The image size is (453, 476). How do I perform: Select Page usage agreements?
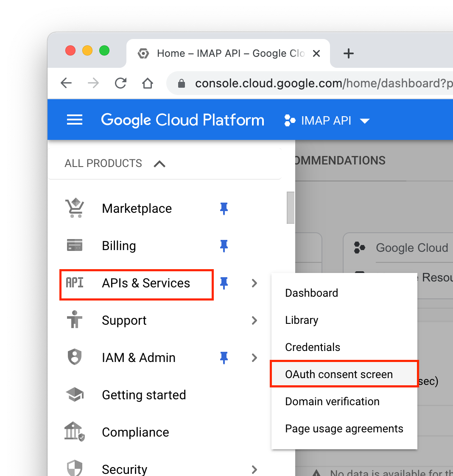point(344,429)
